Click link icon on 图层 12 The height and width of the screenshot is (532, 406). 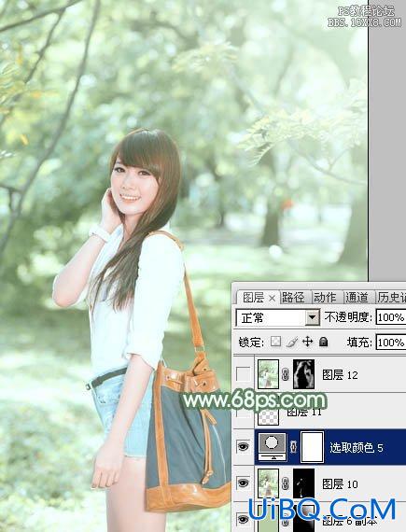click(286, 374)
